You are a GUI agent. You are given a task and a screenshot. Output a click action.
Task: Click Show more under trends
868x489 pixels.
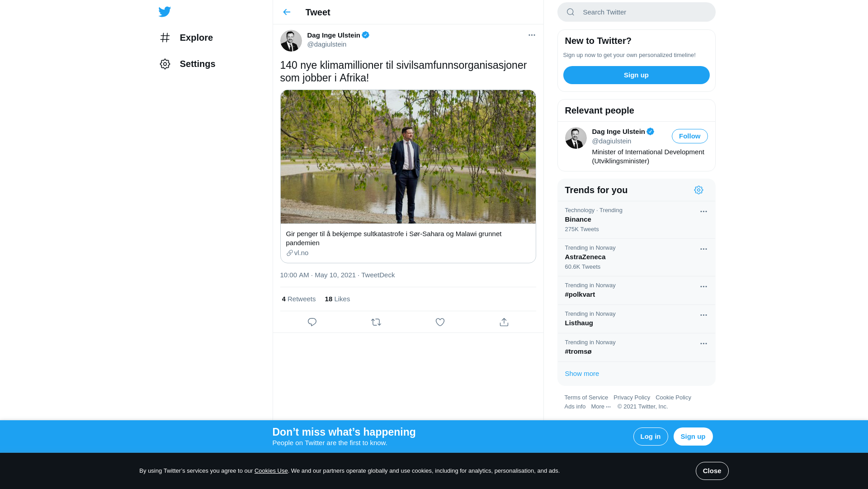[x=581, y=374]
